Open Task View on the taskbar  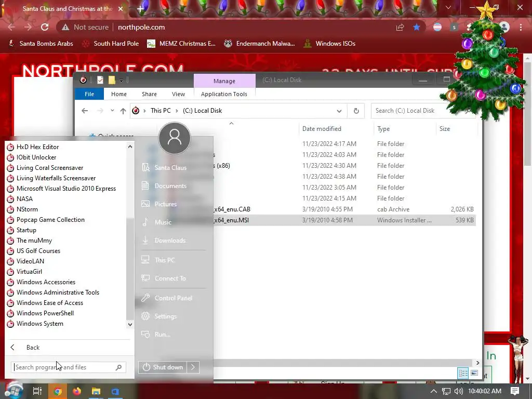coord(37,391)
